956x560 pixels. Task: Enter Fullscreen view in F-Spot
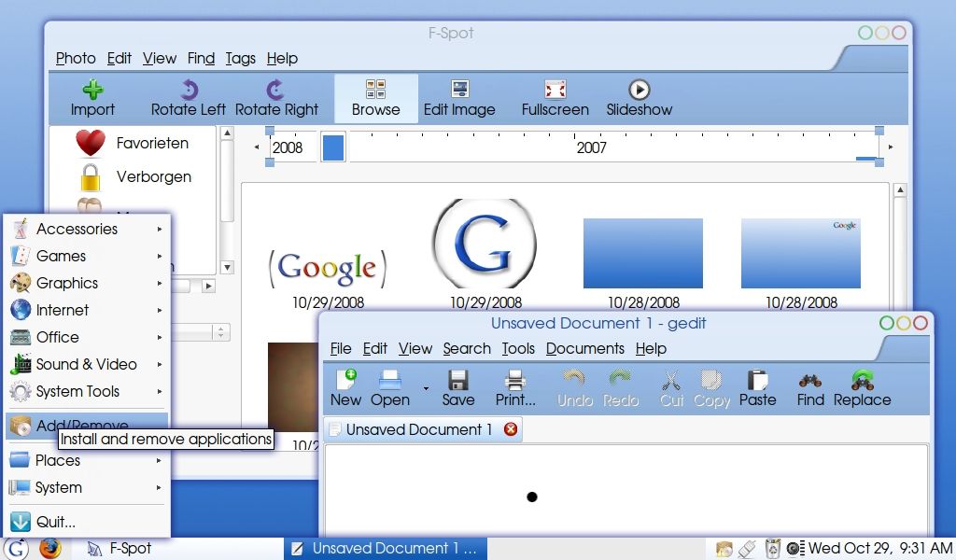[x=555, y=99]
